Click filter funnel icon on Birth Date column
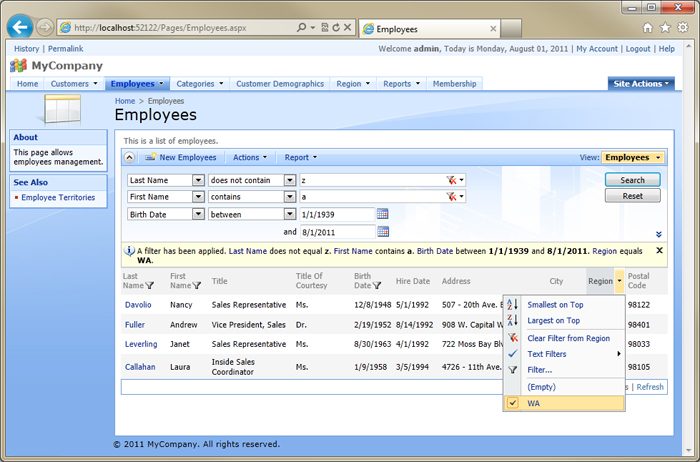The image size is (700, 462). point(377,286)
